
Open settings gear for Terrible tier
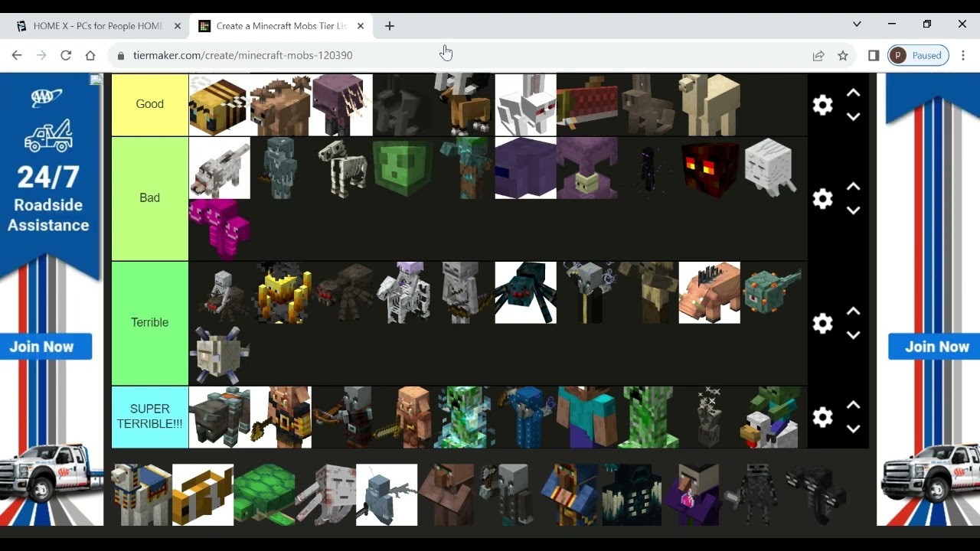click(x=822, y=323)
